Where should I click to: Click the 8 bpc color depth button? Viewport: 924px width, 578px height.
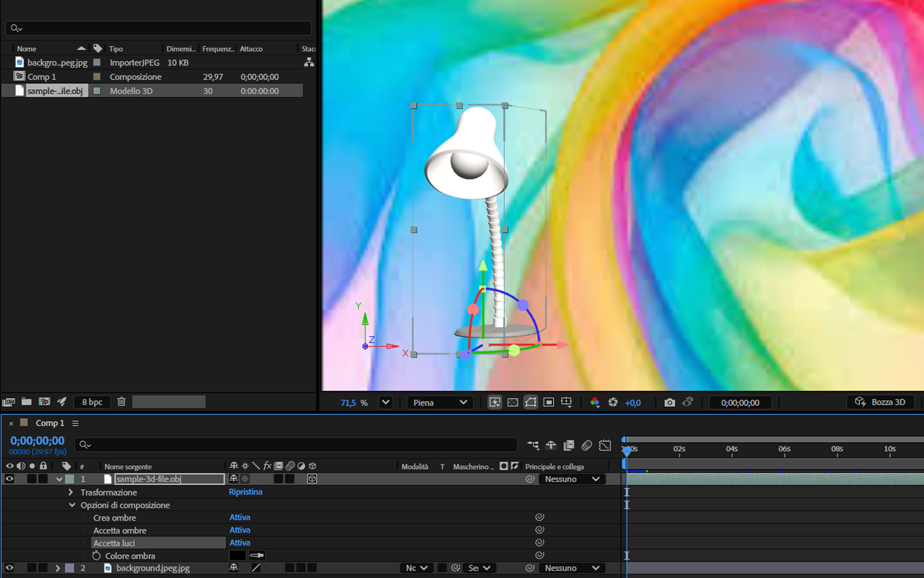click(92, 402)
